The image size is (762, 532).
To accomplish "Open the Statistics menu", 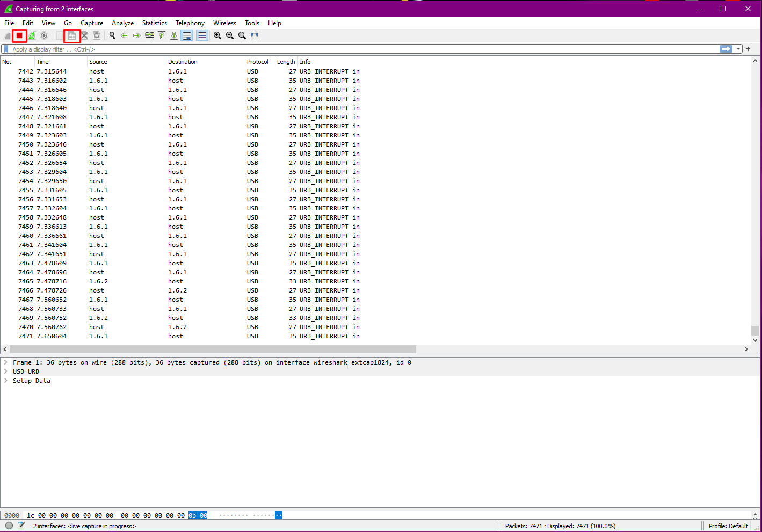I will (x=155, y=23).
